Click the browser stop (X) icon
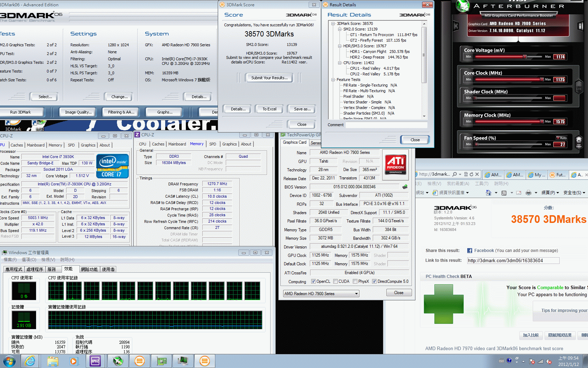 [477, 174]
